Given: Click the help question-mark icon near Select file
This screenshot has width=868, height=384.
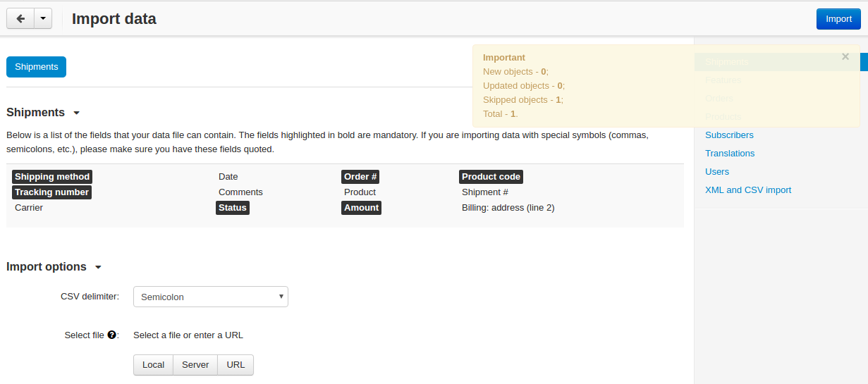Looking at the screenshot, I should point(111,335).
